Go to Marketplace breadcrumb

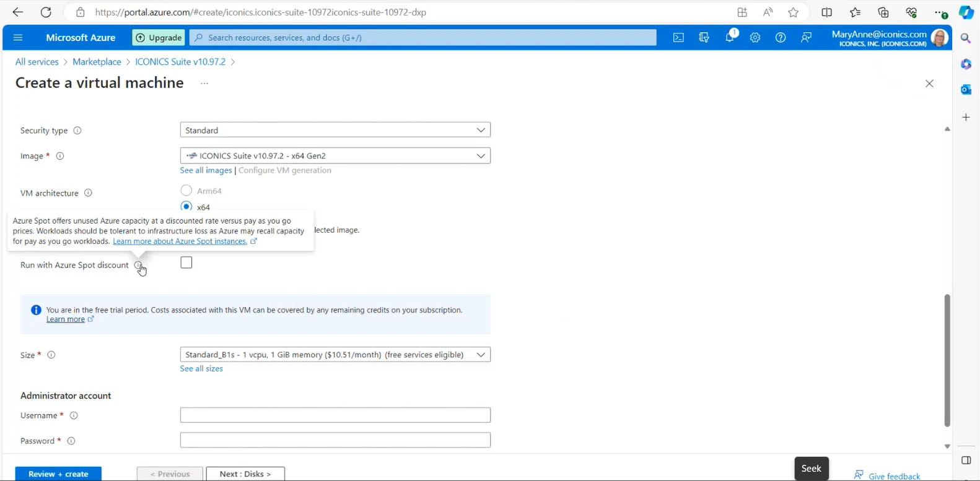97,62
